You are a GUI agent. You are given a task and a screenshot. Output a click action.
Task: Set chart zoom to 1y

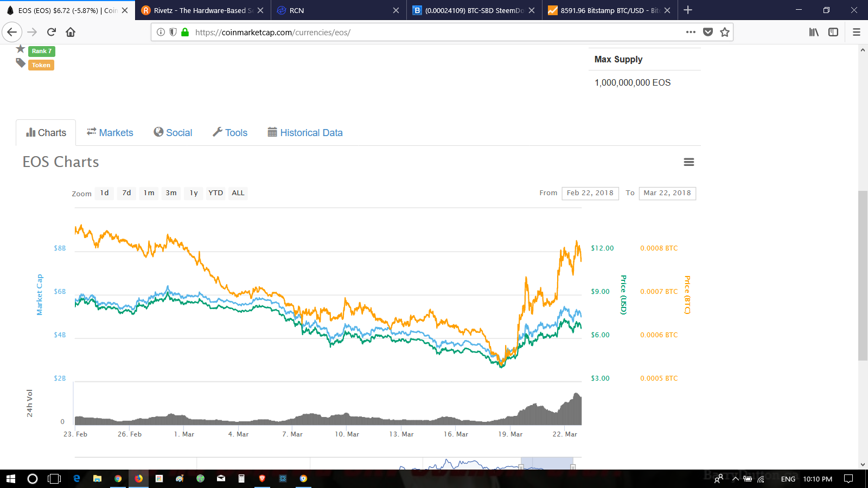tap(194, 193)
